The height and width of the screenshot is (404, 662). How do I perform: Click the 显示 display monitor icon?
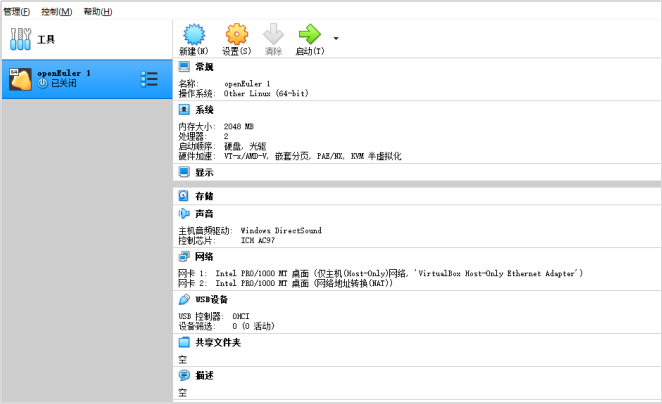(x=184, y=172)
